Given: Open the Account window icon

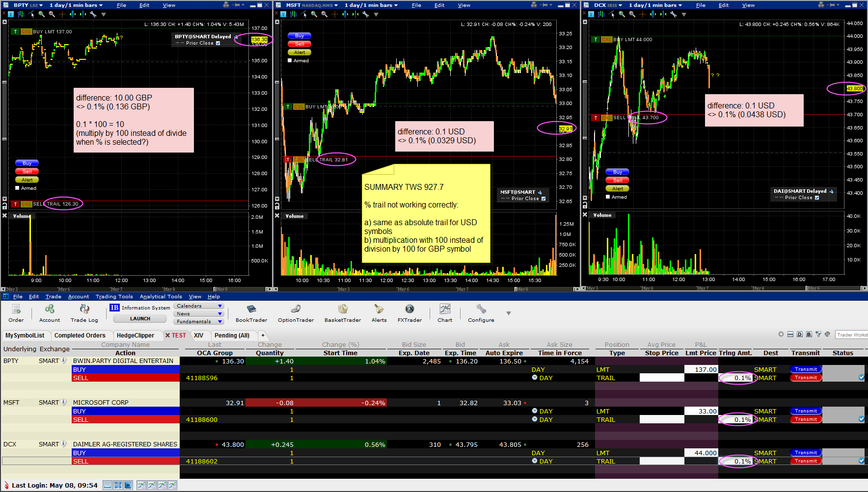Looking at the screenshot, I should [x=50, y=313].
